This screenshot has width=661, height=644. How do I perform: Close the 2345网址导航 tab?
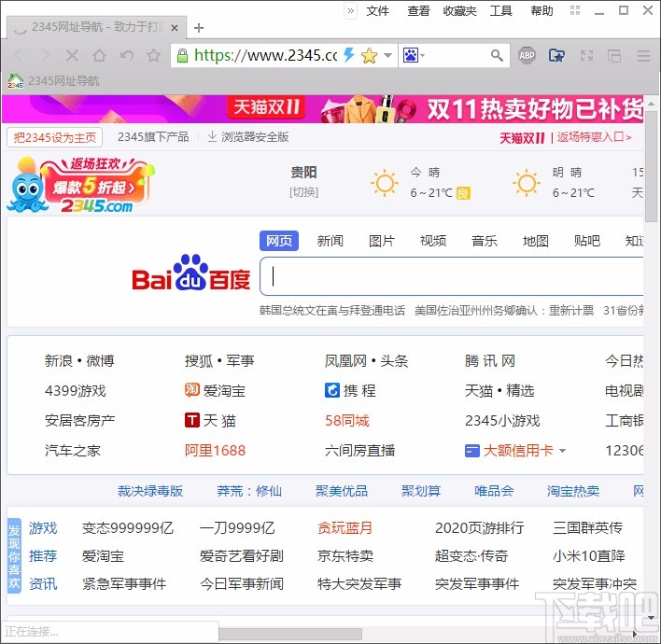point(175,28)
